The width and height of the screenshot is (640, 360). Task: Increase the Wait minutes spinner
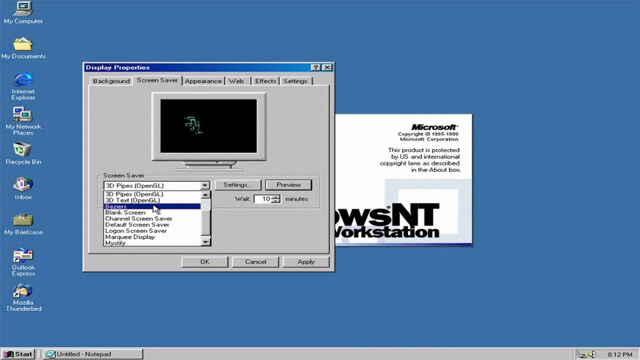pyautogui.click(x=276, y=197)
